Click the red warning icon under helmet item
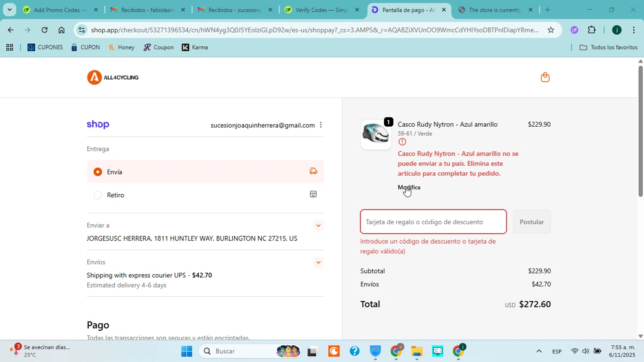 [x=402, y=142]
